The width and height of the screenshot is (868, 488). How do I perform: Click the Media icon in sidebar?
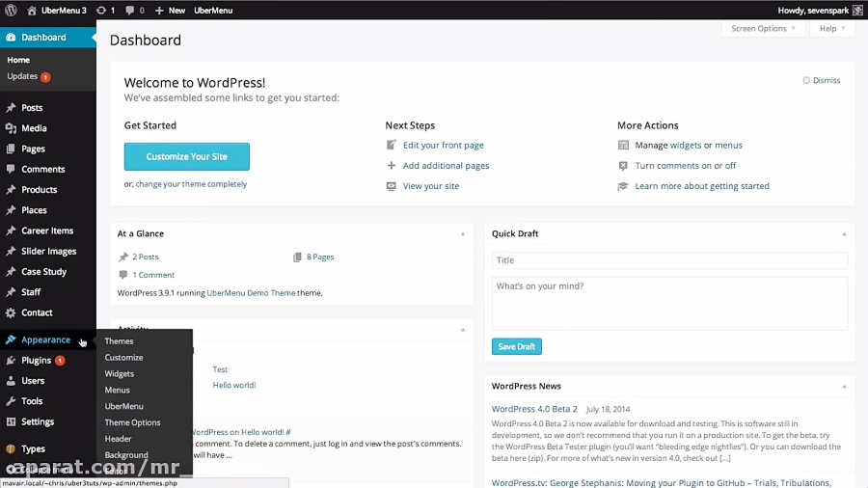[x=11, y=128]
